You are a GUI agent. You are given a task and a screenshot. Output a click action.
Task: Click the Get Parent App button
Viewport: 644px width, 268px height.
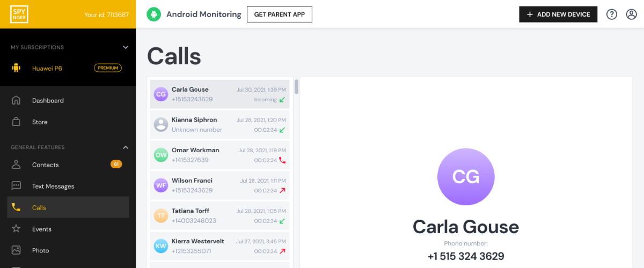[x=279, y=14]
